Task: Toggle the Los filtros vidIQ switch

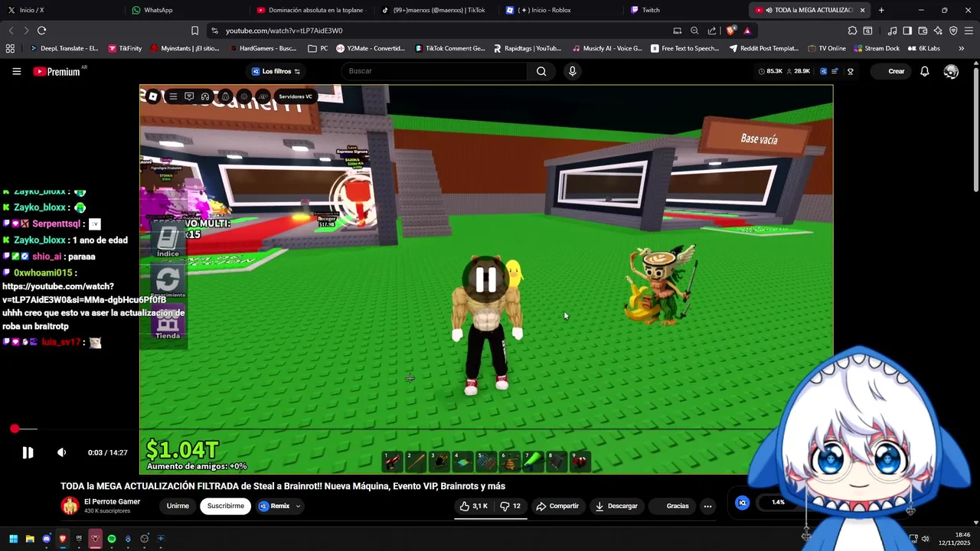Action: [x=276, y=71]
